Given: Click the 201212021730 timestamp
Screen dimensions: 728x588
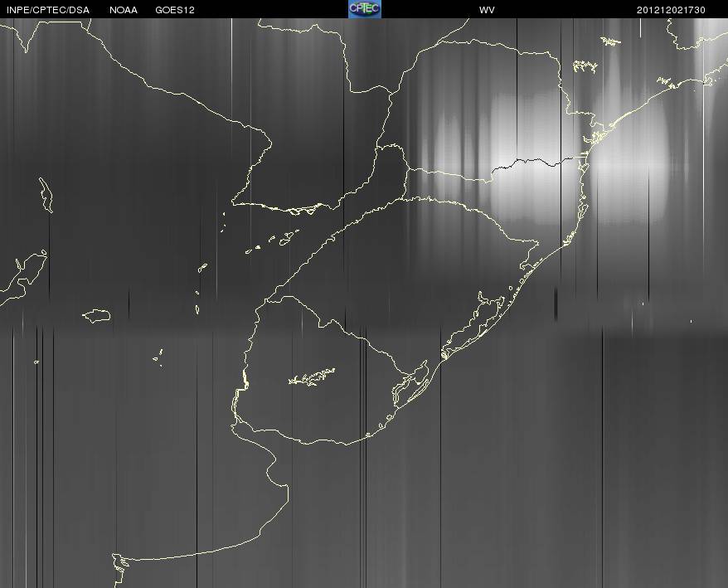Looking at the screenshot, I should (671, 10).
